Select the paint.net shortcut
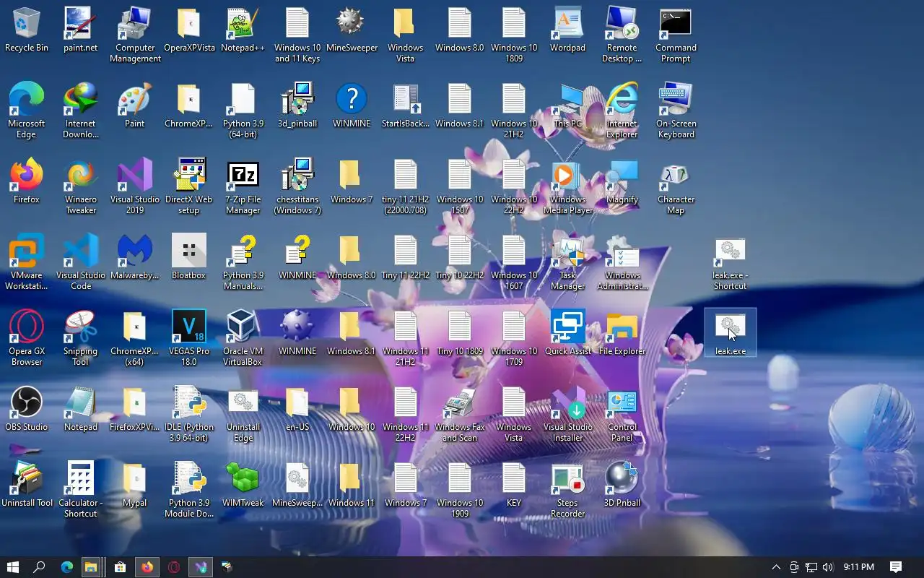 pyautogui.click(x=81, y=30)
